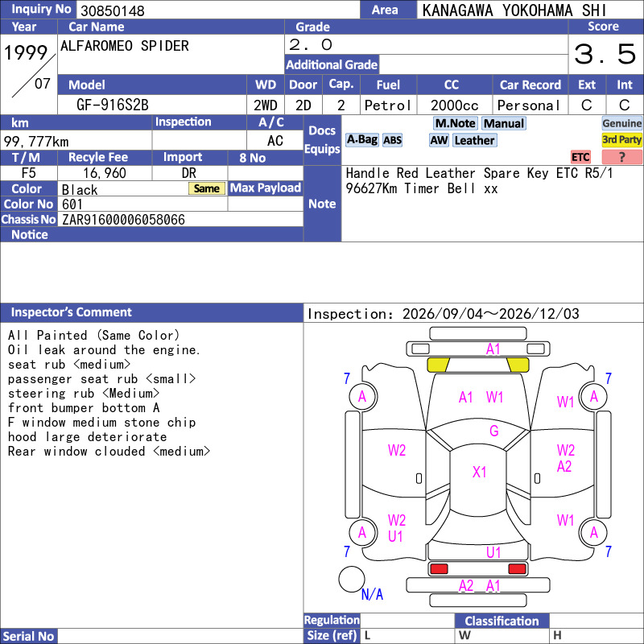Click the A.Bag equipment badge
Screen dimensions: 644x644
point(361,140)
